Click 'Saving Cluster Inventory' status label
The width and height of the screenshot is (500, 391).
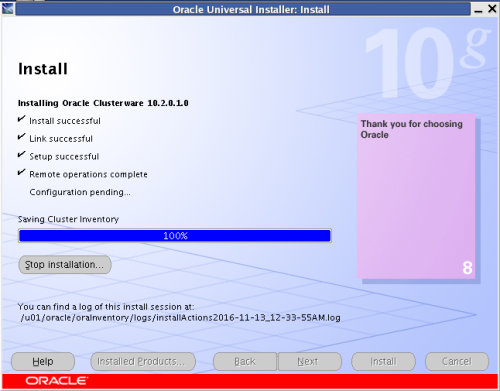click(x=68, y=219)
